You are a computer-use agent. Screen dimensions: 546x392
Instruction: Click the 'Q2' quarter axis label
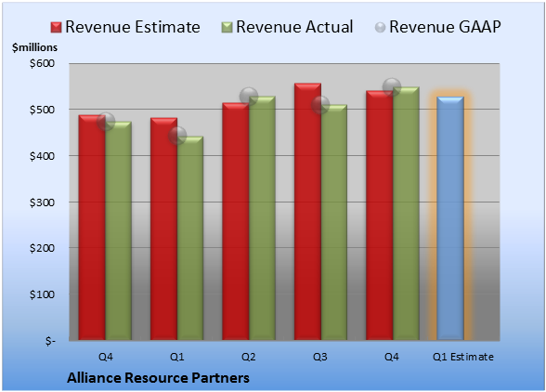coord(249,357)
